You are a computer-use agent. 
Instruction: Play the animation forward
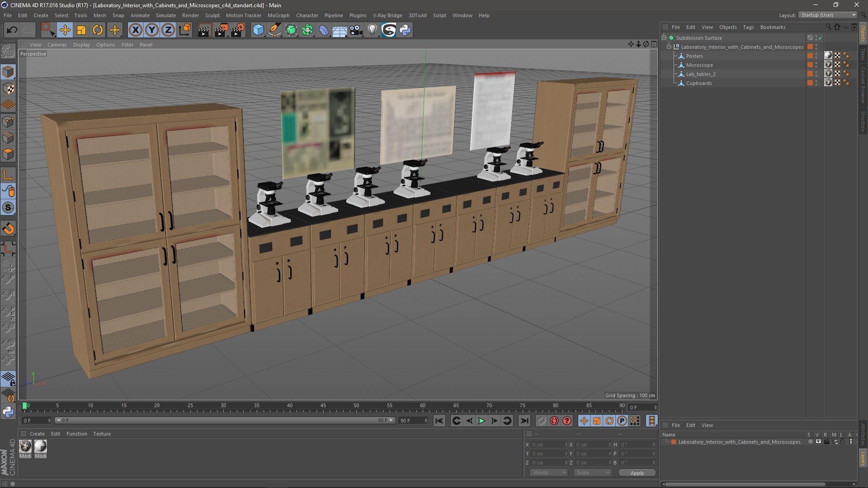click(x=481, y=421)
